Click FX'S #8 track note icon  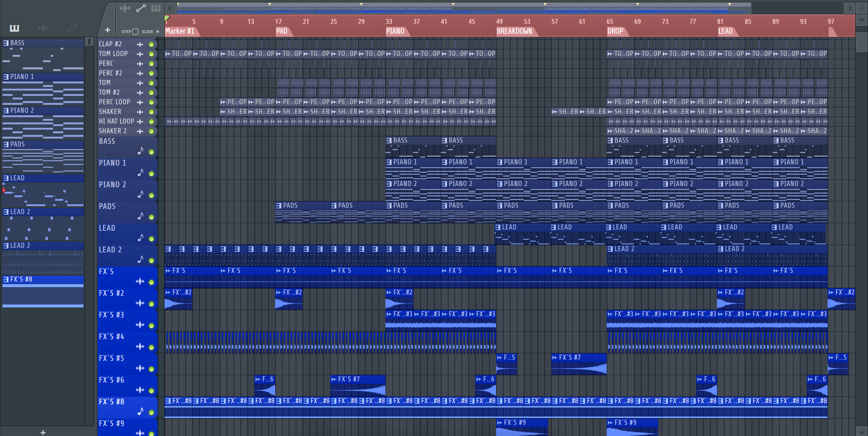pos(140,411)
